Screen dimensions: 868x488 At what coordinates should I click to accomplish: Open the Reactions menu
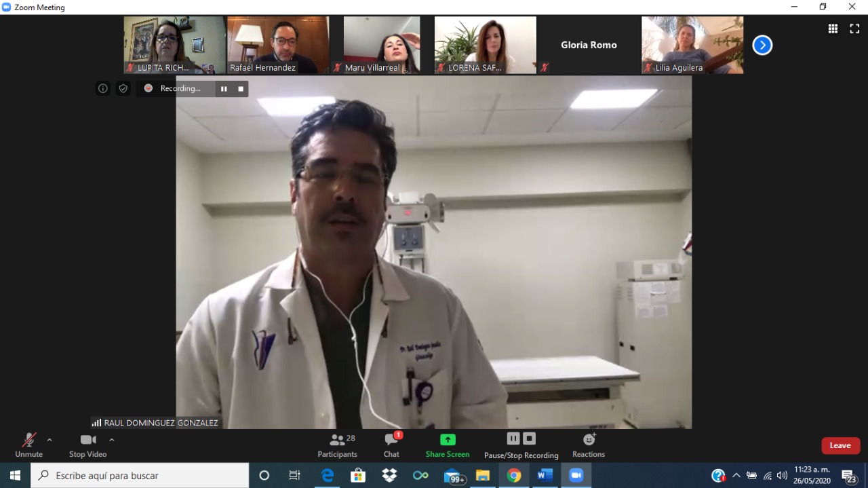588,445
